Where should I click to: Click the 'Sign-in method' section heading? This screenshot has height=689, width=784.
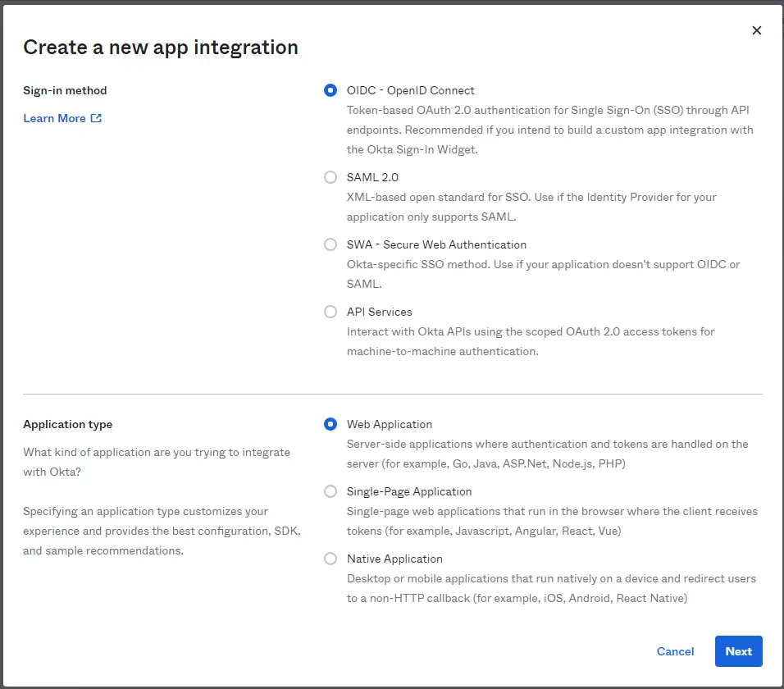65,90
